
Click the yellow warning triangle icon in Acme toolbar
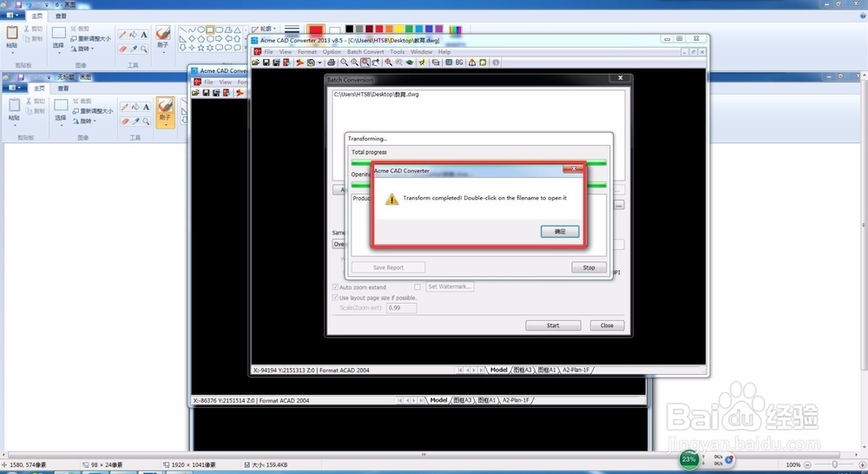click(471, 63)
